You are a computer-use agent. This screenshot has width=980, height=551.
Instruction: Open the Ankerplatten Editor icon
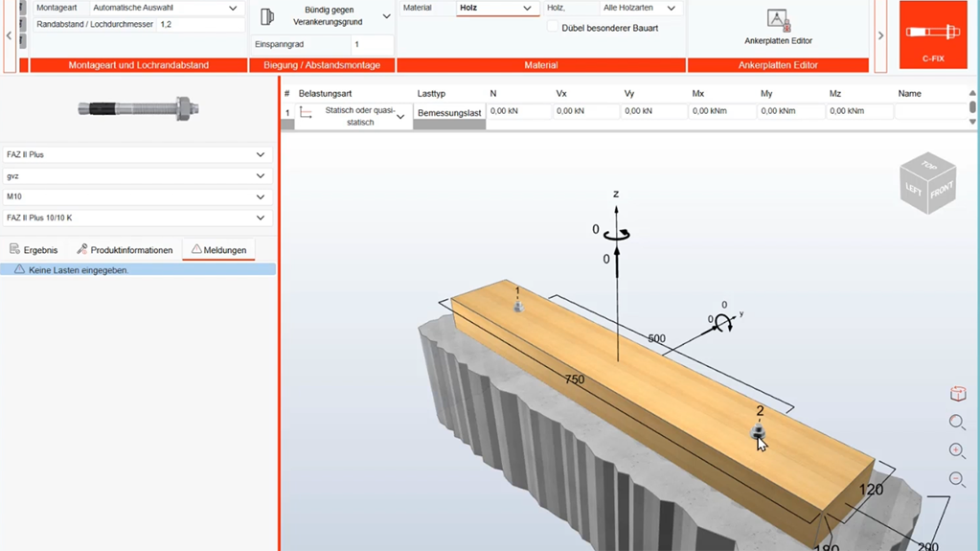[778, 21]
